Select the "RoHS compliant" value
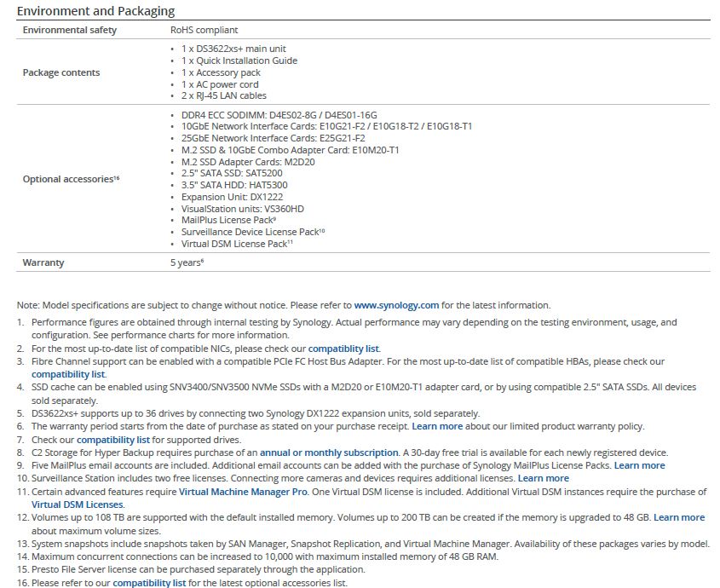 point(204,30)
